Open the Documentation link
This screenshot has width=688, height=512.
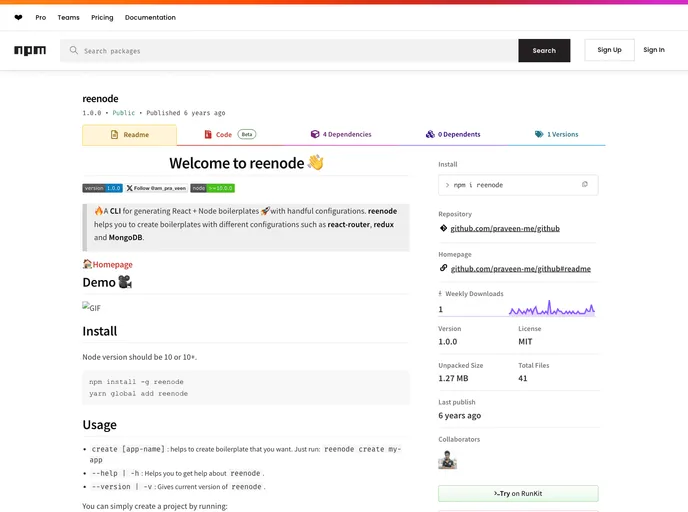tap(150, 18)
